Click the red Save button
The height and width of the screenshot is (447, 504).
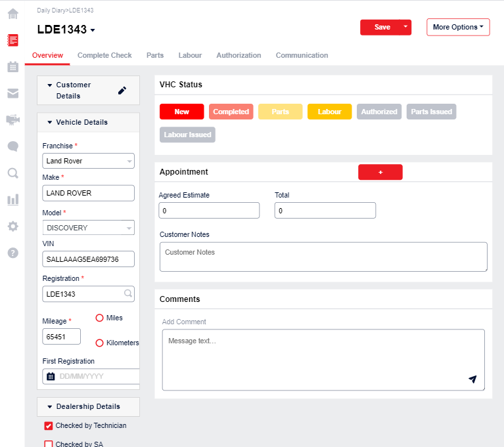pyautogui.click(x=381, y=28)
